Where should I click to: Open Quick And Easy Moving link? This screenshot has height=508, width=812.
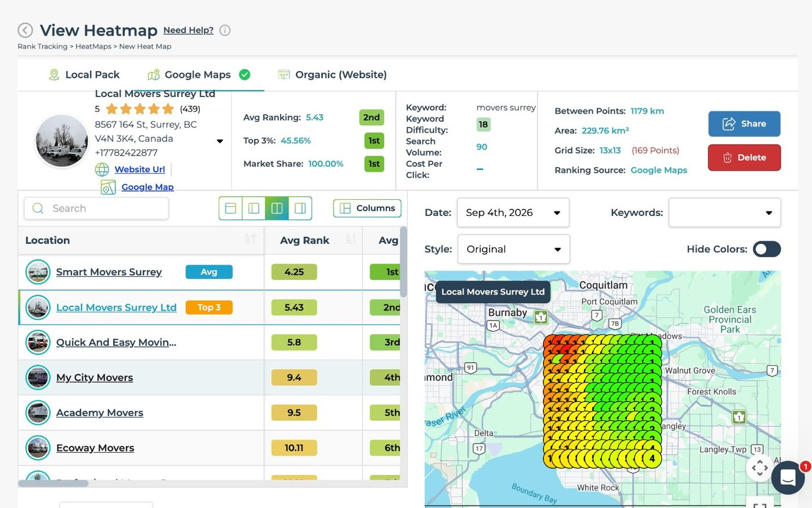pos(117,343)
